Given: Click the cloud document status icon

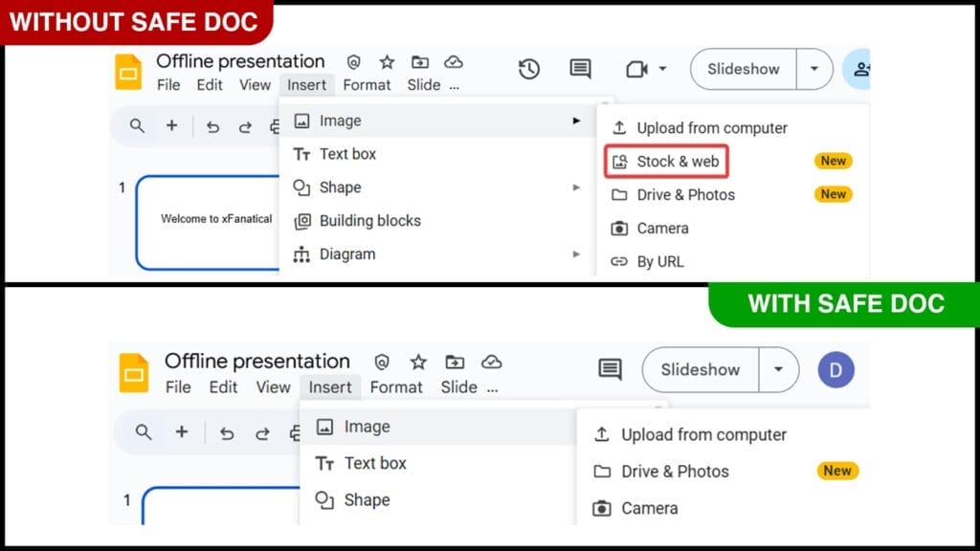Looking at the screenshot, I should click(454, 60).
